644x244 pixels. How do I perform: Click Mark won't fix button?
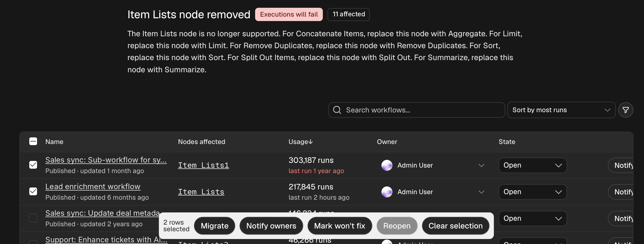pyautogui.click(x=340, y=226)
